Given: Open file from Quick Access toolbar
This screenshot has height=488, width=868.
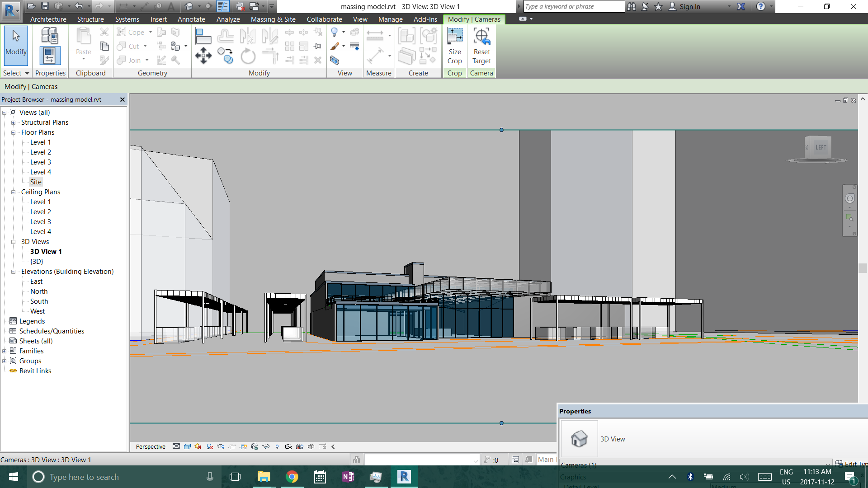Looking at the screenshot, I should 31,6.
